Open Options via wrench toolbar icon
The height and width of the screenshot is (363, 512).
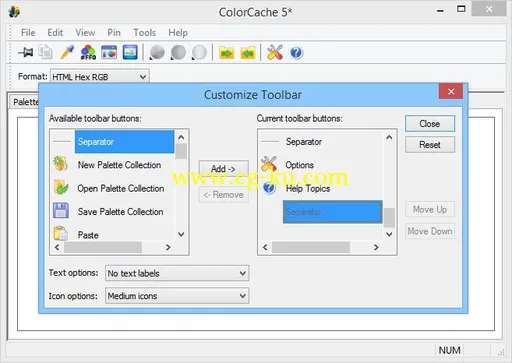click(x=275, y=52)
